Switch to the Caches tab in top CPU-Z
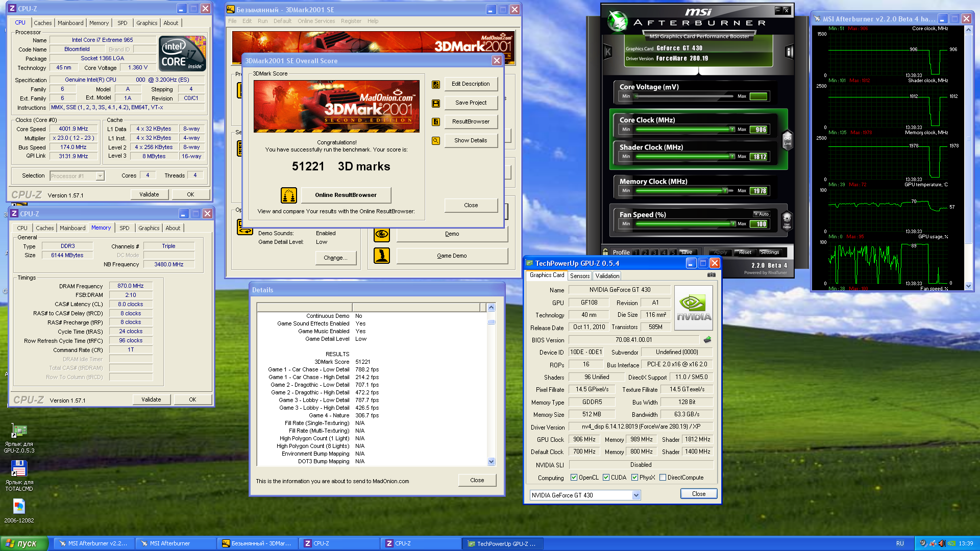The image size is (980, 551). pos(43,23)
